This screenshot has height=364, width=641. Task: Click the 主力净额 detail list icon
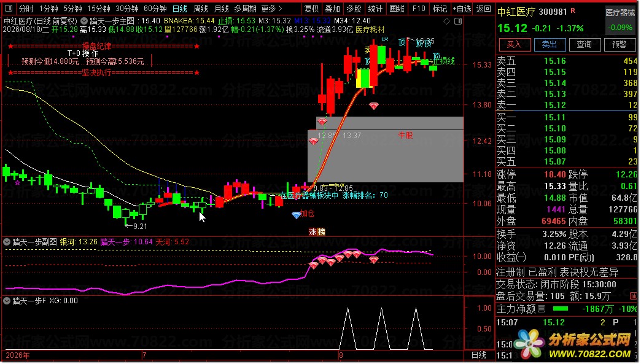[x=542, y=309]
